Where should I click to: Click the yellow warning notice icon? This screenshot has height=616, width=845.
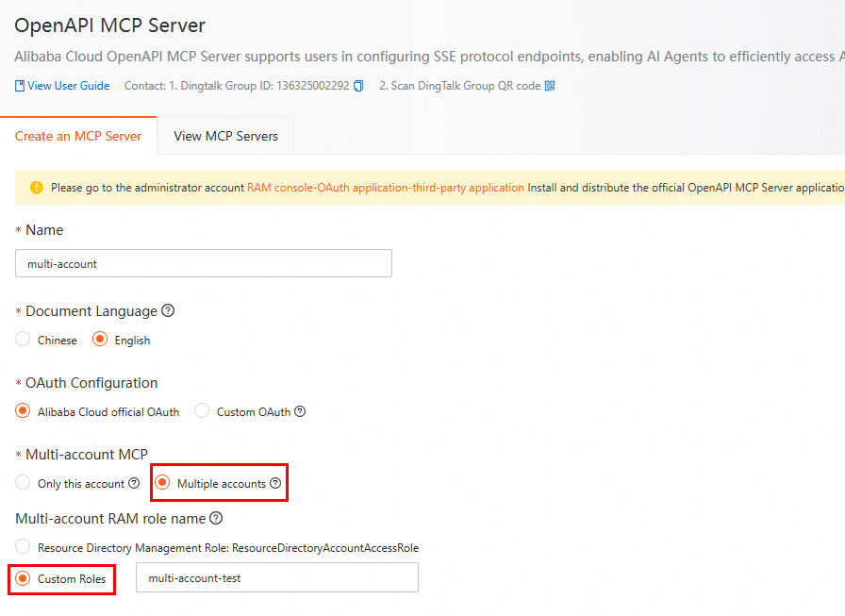tap(36, 188)
